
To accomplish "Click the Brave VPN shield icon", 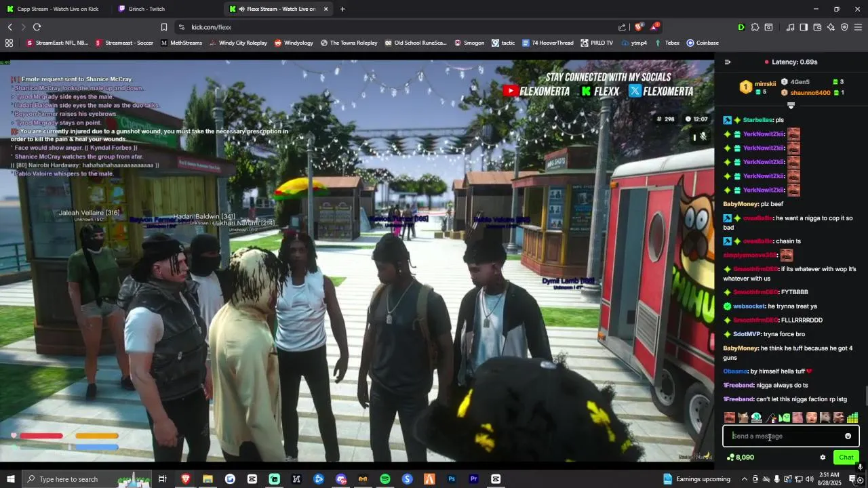I will (x=844, y=27).
